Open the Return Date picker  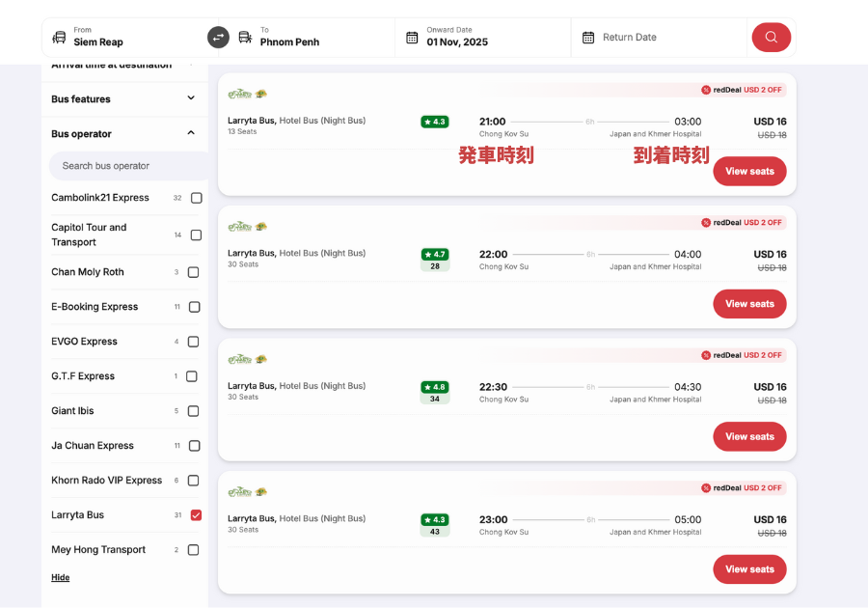click(659, 38)
